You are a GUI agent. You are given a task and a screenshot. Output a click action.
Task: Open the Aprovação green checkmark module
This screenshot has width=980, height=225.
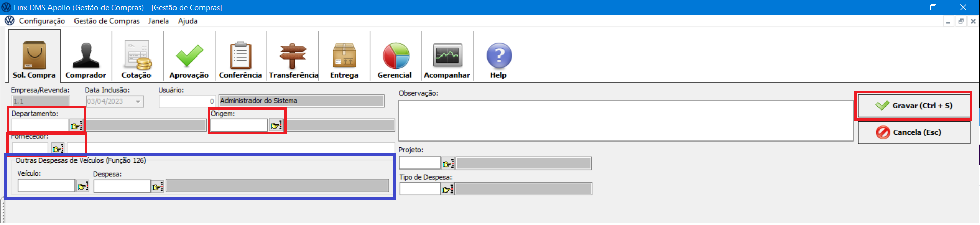[189, 55]
